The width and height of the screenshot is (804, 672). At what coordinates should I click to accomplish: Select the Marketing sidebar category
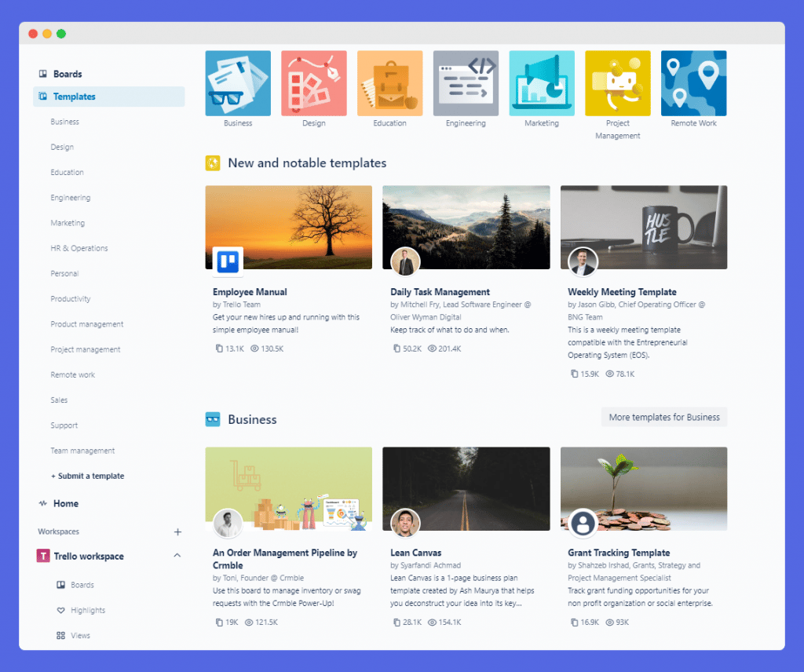coord(68,223)
